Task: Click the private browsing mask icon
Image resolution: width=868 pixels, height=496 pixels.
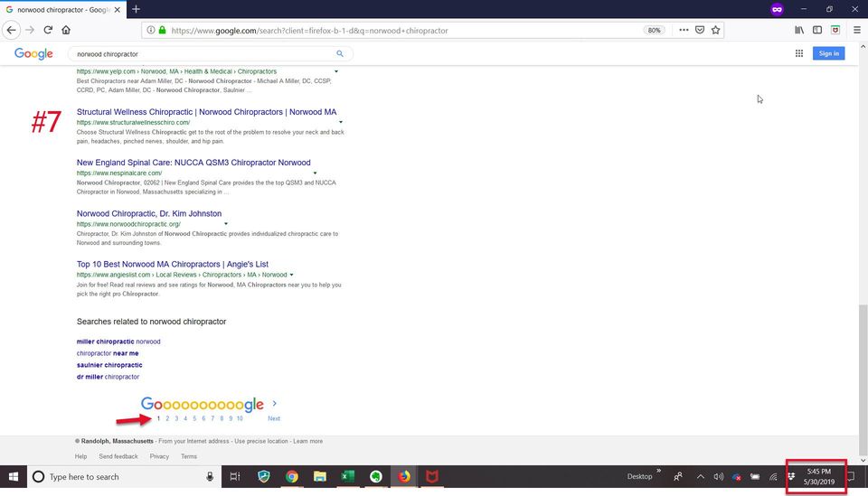Action: (778, 9)
